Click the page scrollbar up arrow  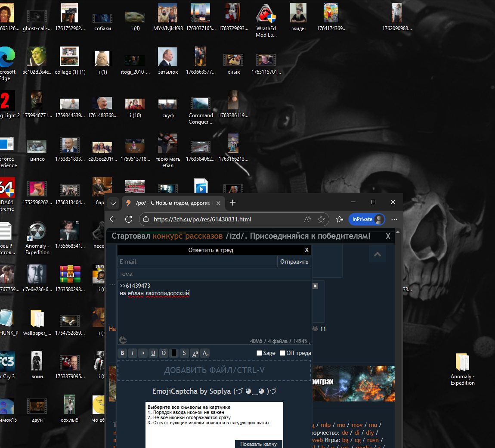(398, 232)
